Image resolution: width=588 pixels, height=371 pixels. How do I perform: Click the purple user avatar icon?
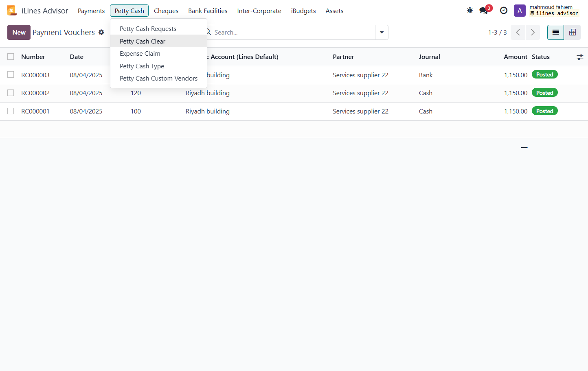point(520,11)
